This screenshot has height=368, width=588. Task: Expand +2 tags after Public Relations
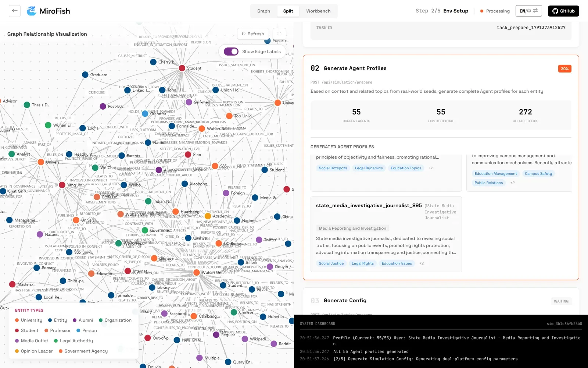pos(512,183)
